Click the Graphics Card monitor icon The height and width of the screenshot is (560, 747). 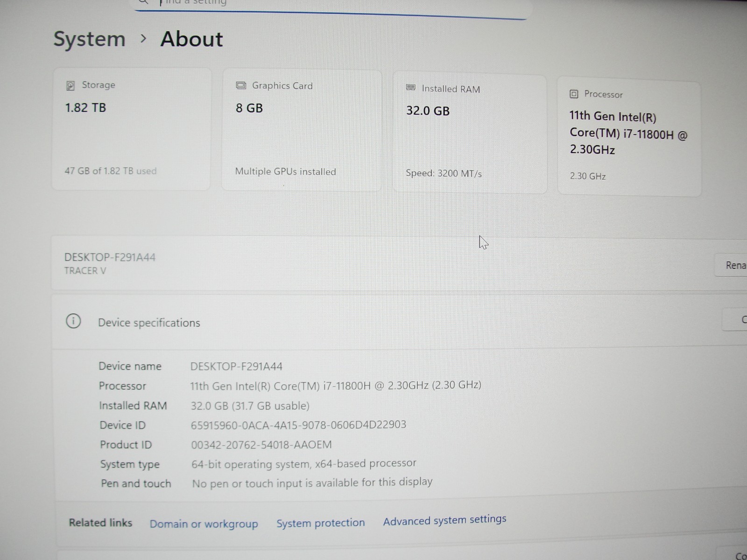click(241, 85)
